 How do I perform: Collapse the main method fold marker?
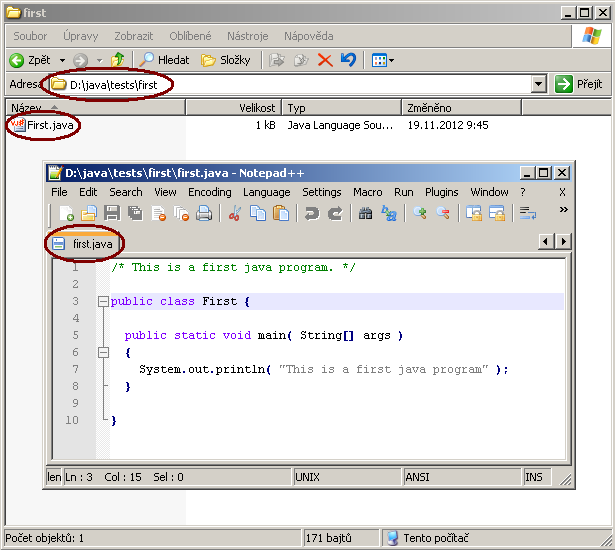[103, 352]
